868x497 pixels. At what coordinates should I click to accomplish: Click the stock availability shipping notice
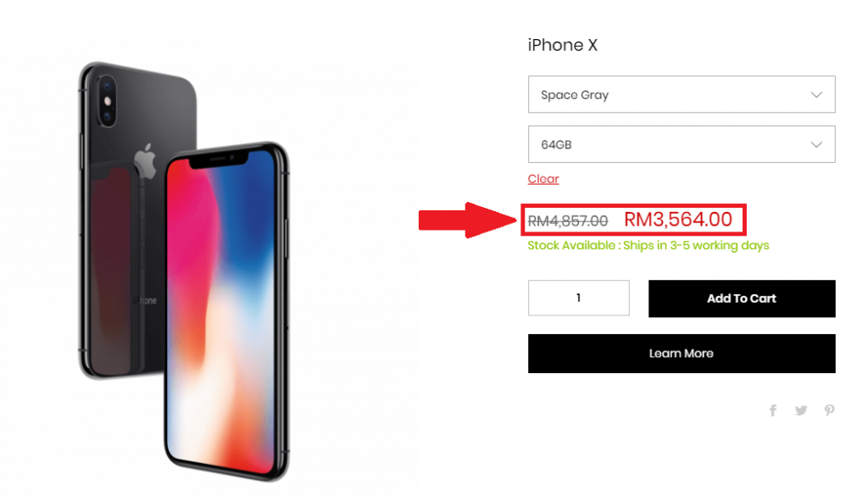(x=648, y=245)
